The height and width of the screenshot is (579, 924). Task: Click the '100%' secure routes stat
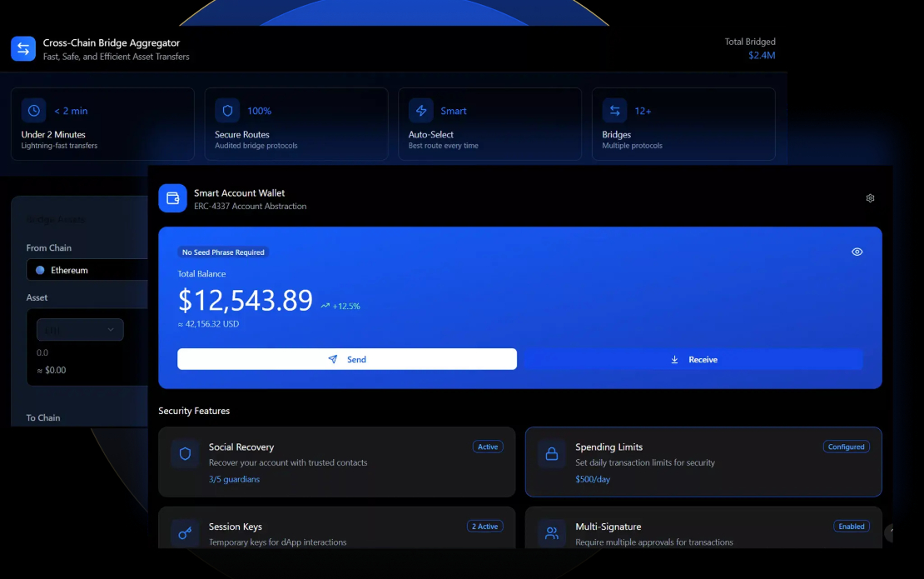tap(259, 110)
